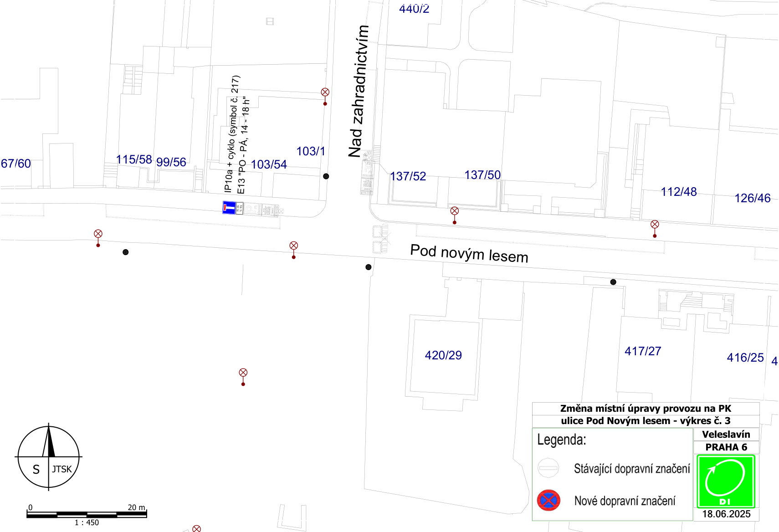Select parcel label 440/2
779x532 pixels.
pos(414,9)
